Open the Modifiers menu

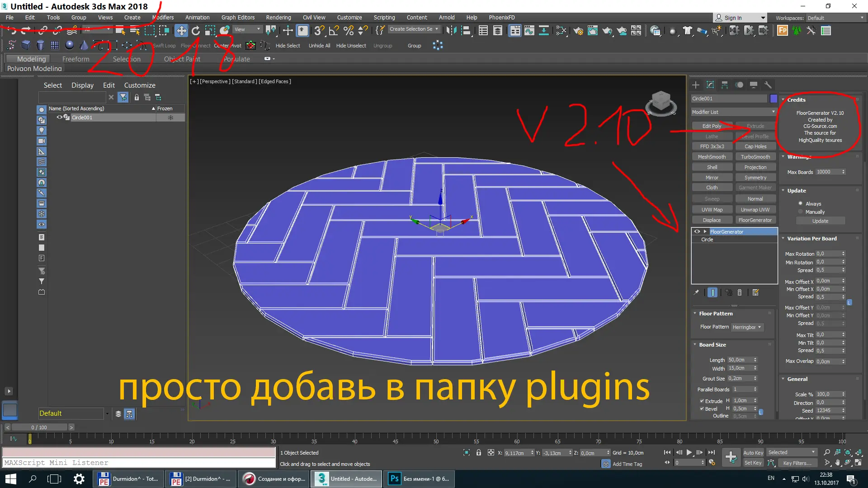pos(163,17)
